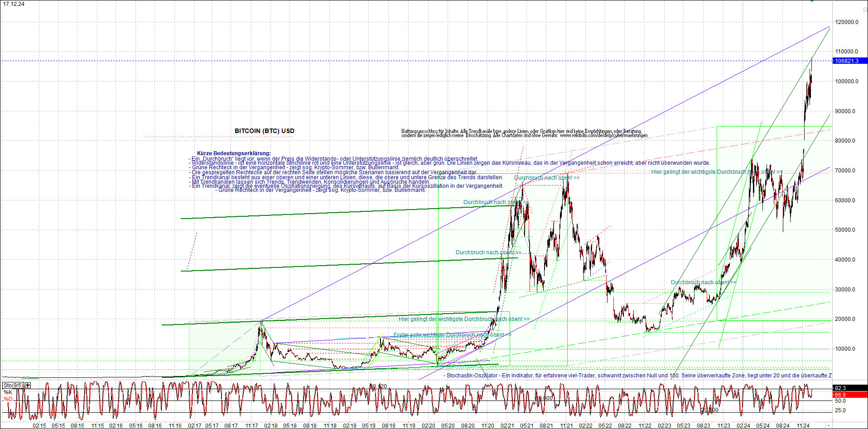Click the '11 20' time axis label
The image size is (868, 429).
pyautogui.click(x=487, y=426)
